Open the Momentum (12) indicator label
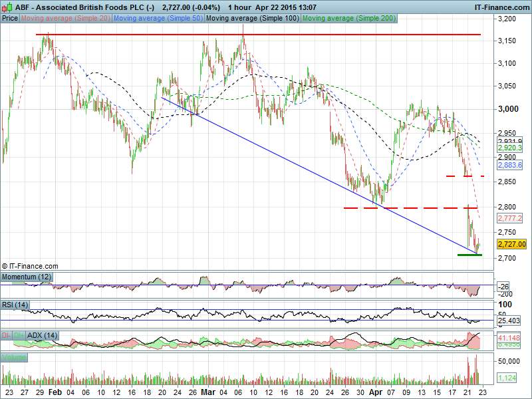Image resolution: width=532 pixels, height=399 pixels. 27,276
